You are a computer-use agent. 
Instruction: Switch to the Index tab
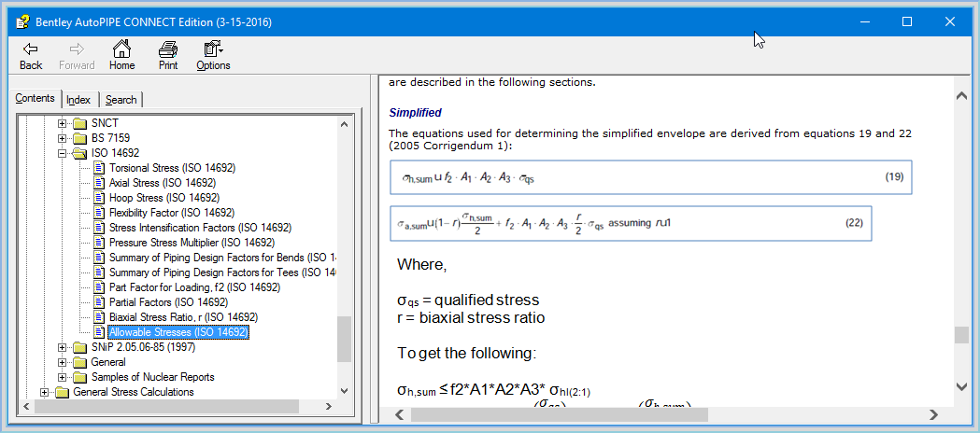pyautogui.click(x=78, y=100)
